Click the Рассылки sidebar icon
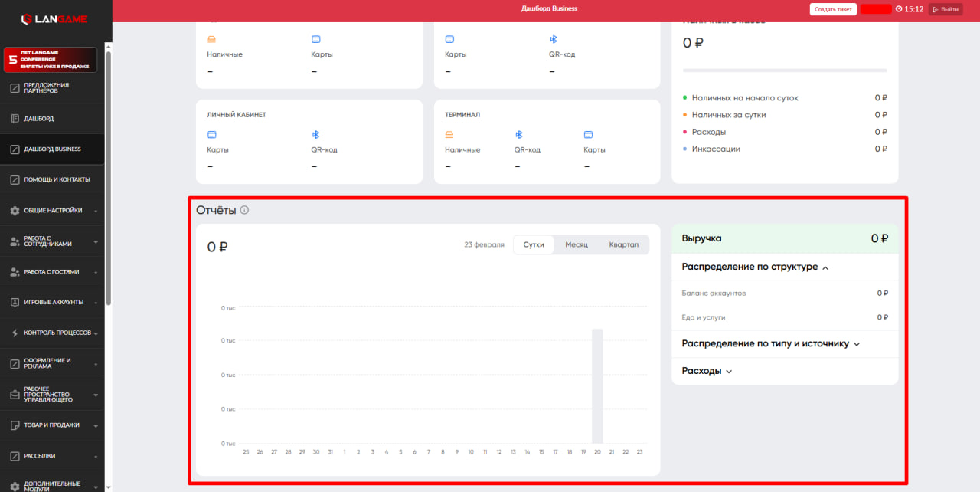Image resolution: width=980 pixels, height=492 pixels. pyautogui.click(x=15, y=456)
